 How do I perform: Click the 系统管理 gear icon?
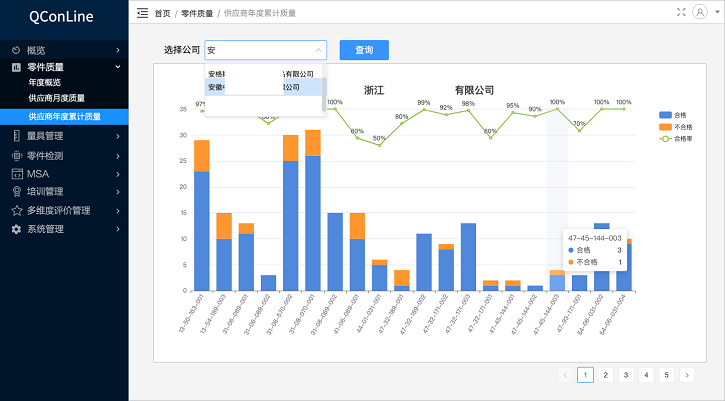(16, 229)
